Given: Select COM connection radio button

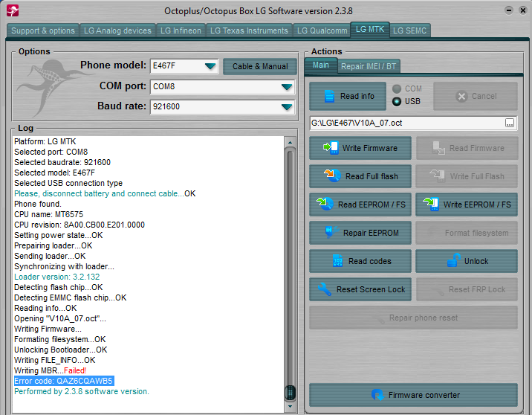Looking at the screenshot, I should [397, 89].
